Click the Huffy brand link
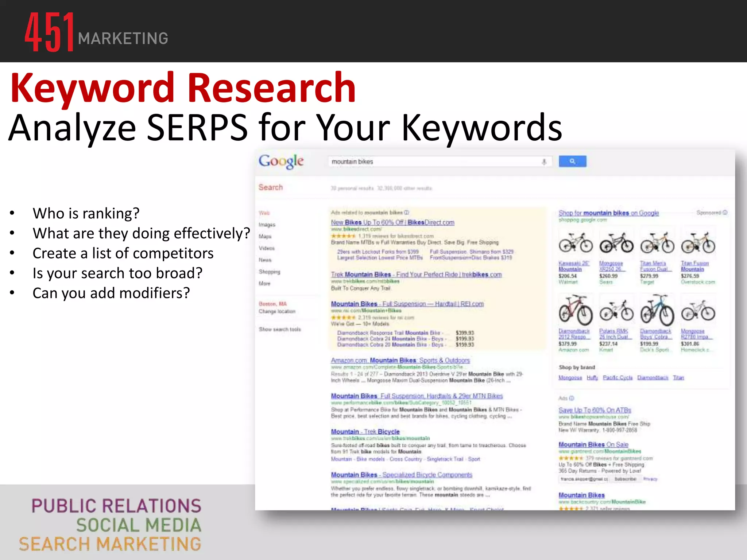Image resolution: width=747 pixels, height=560 pixels. (592, 378)
